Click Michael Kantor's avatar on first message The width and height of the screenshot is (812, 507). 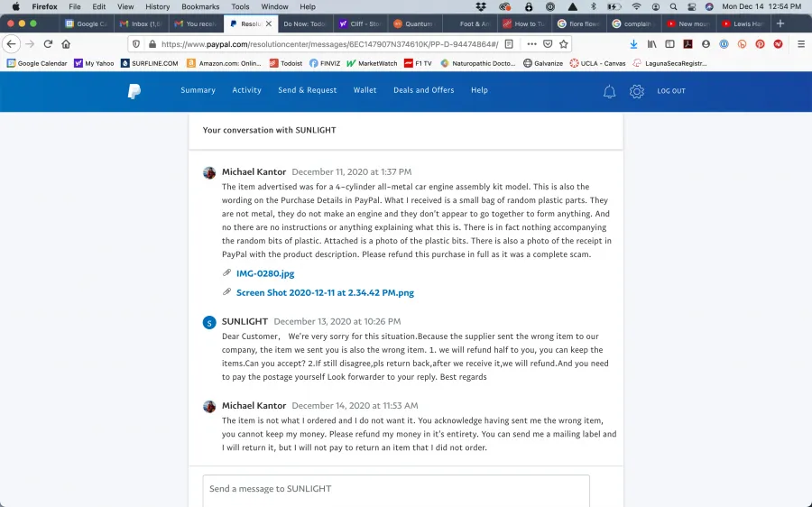(x=209, y=172)
